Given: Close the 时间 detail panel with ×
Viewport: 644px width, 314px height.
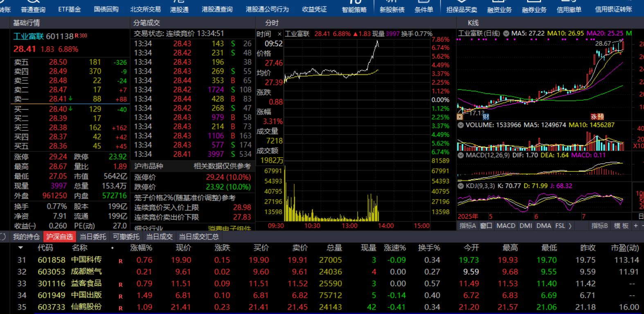Looking at the screenshot, I should click(x=279, y=34).
